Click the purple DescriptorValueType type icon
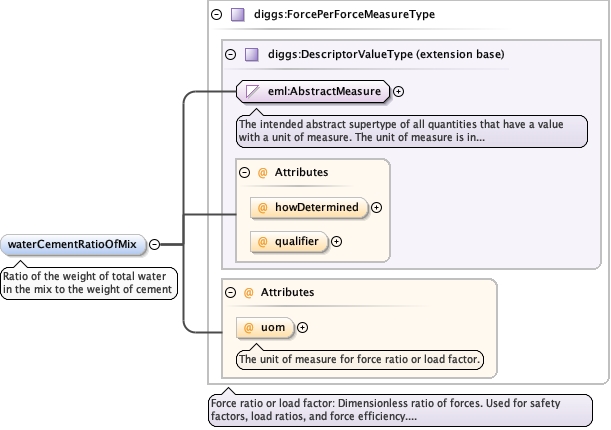The width and height of the screenshot is (611, 430). pos(252,54)
